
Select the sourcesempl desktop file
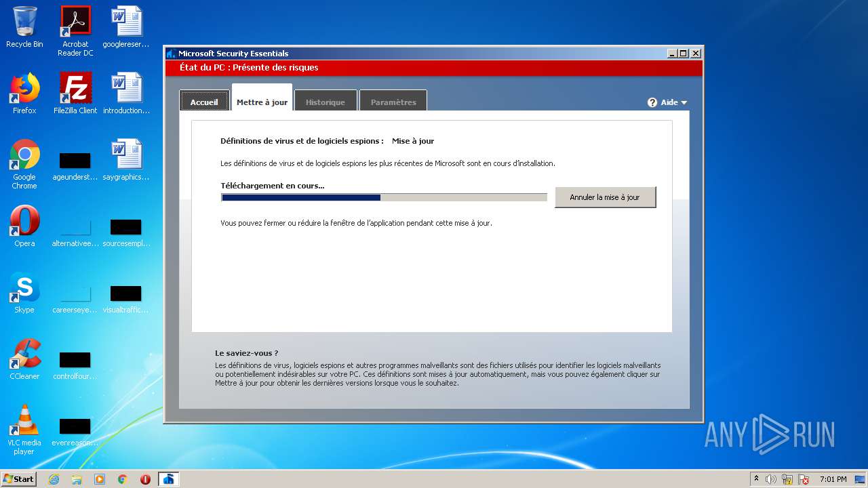point(126,233)
